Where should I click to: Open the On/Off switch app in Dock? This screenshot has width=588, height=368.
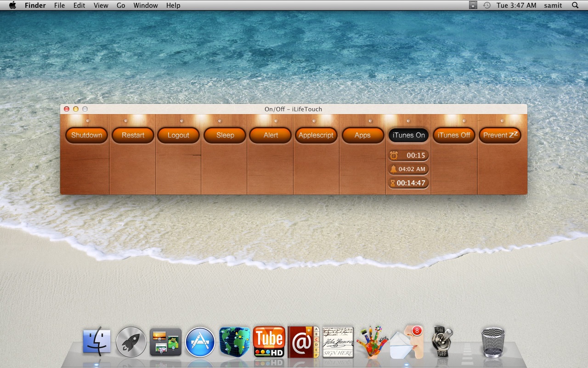coord(441,342)
